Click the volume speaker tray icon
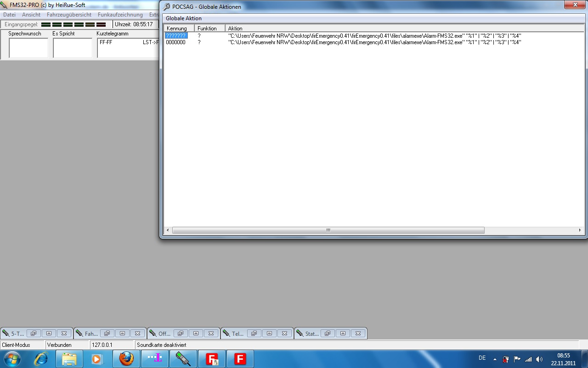Screen dimensions: 588x368 [539, 359]
